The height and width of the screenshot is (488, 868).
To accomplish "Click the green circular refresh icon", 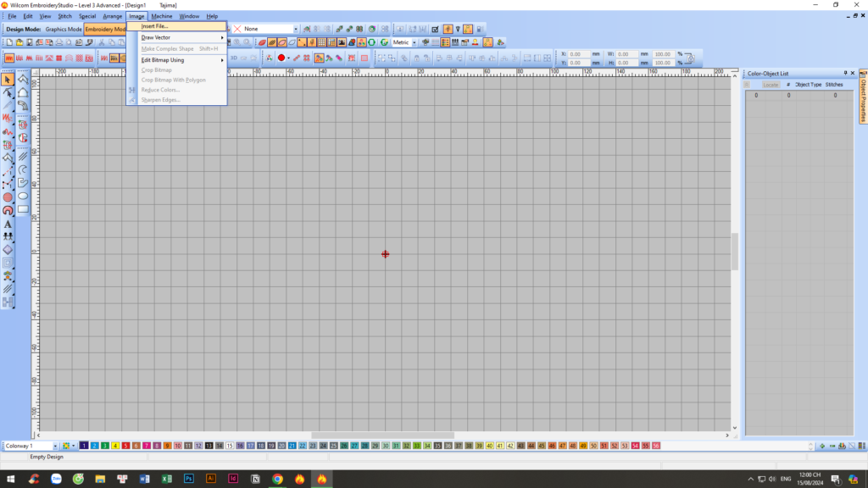I will (384, 42).
